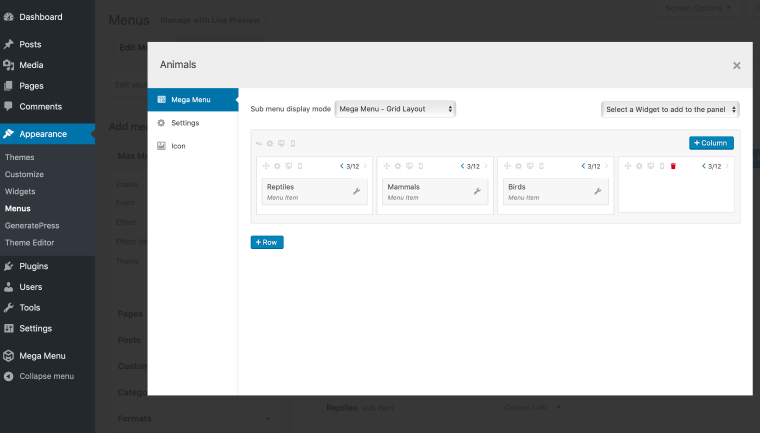Open Widgets under Appearance
760x433 pixels.
20,191
